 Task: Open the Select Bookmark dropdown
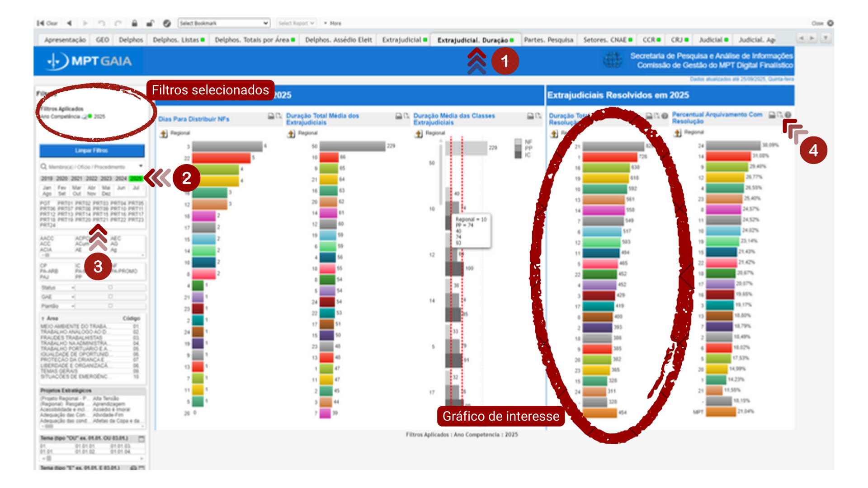pyautogui.click(x=224, y=23)
